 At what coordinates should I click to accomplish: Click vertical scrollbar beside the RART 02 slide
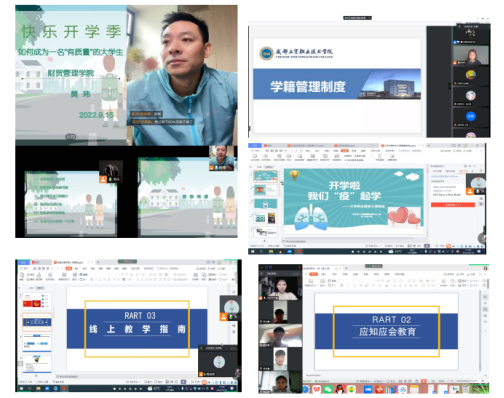(x=480, y=330)
